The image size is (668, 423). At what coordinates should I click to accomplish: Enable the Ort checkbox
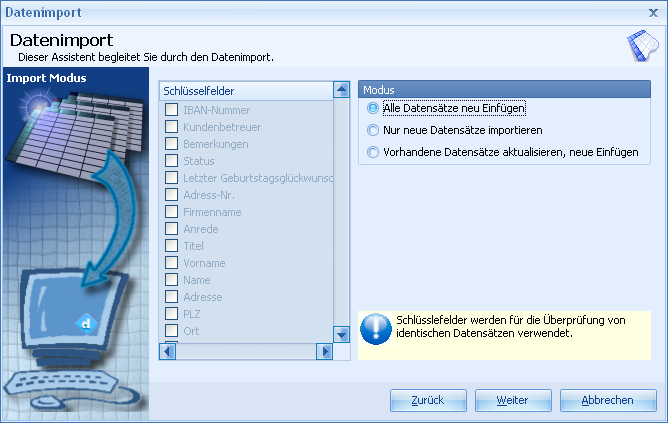pyautogui.click(x=171, y=331)
